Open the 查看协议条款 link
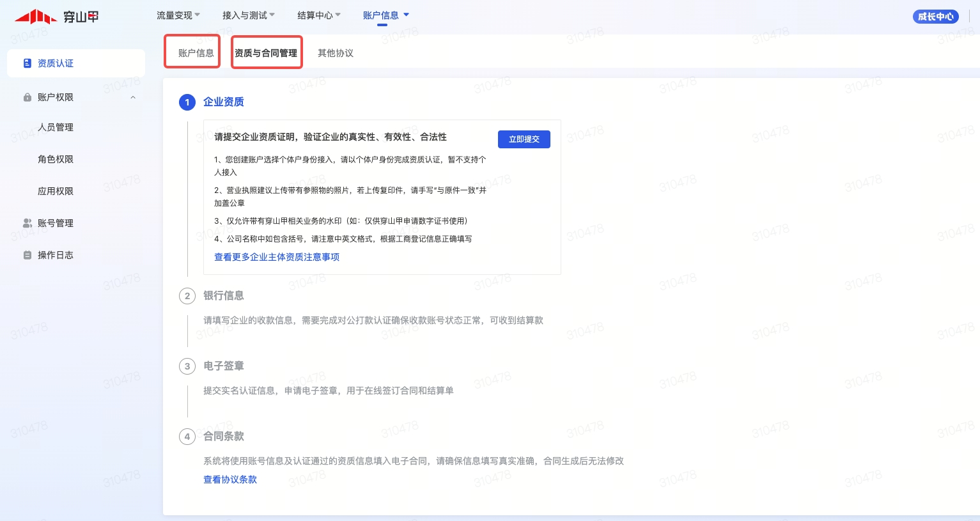Viewport: 980px width, 521px height. [230, 479]
